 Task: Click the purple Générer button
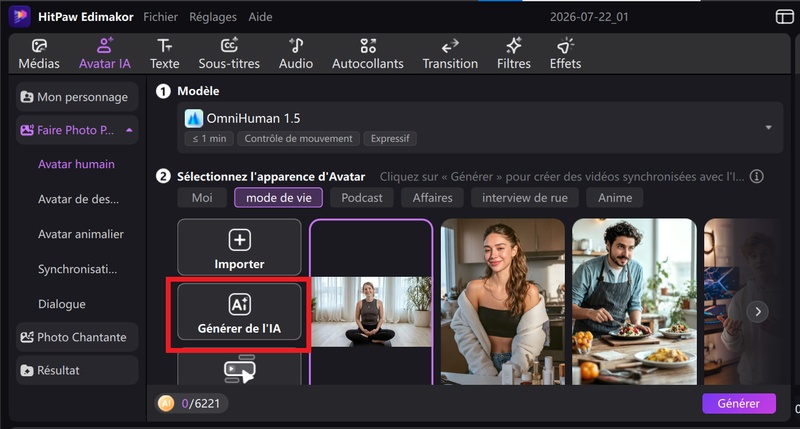pyautogui.click(x=739, y=403)
